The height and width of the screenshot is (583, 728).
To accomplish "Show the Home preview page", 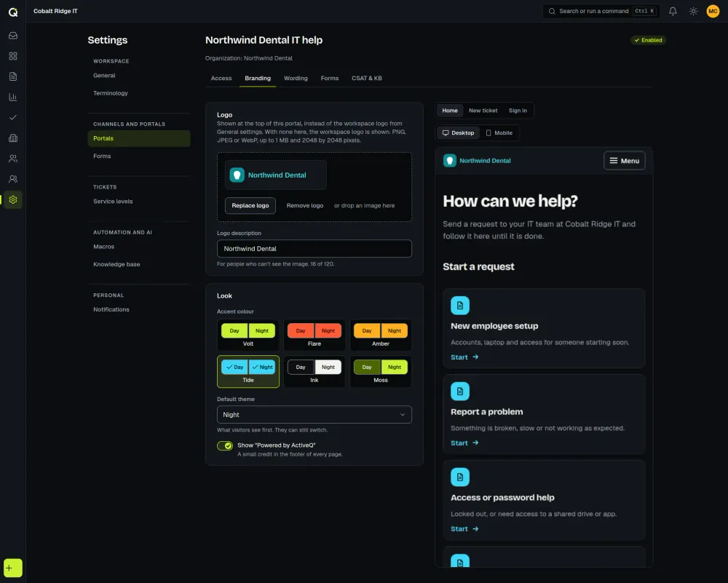I will pyautogui.click(x=450, y=111).
